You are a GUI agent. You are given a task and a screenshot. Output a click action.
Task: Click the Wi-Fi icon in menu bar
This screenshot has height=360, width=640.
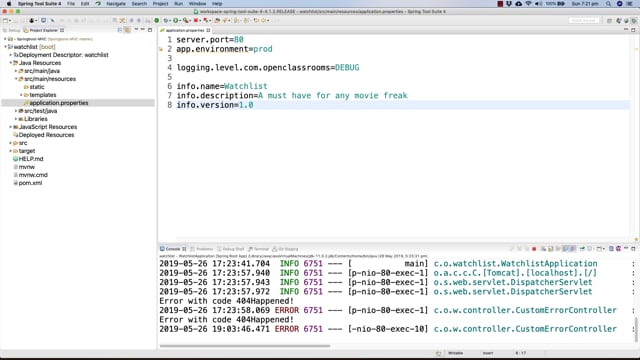[x=529, y=4]
